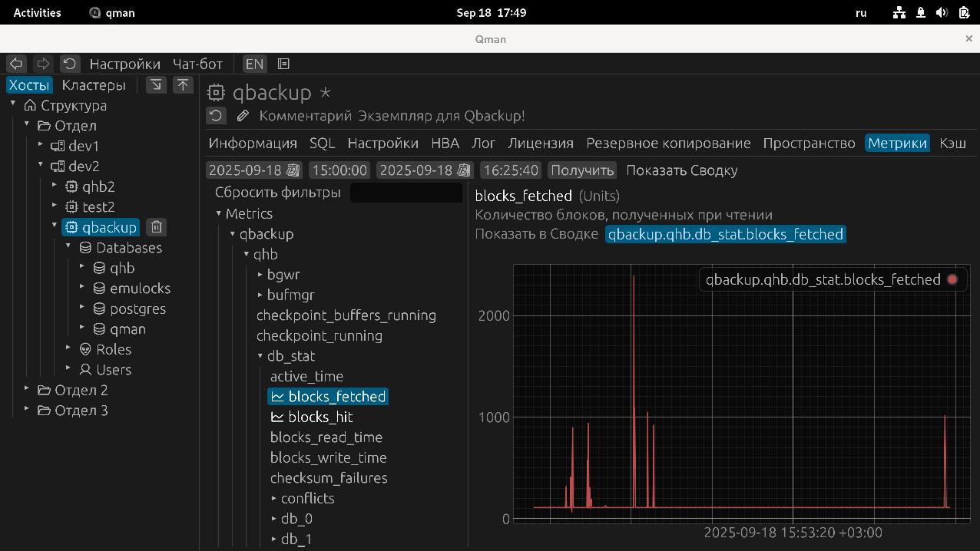Open the panel layout icon next to EN
The height and width of the screenshot is (551, 980).
(283, 64)
